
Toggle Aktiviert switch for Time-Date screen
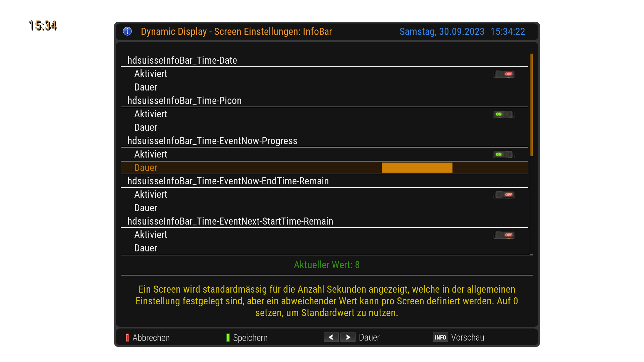(504, 74)
